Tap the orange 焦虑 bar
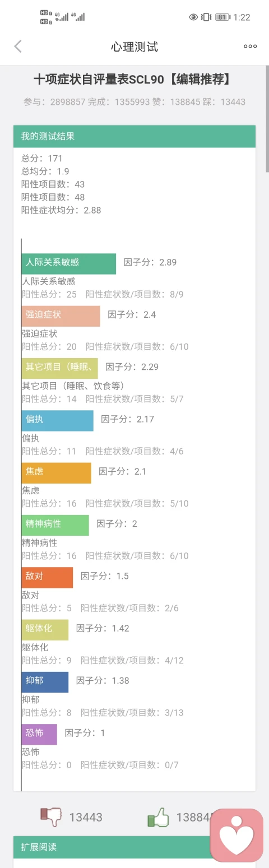 click(57, 473)
